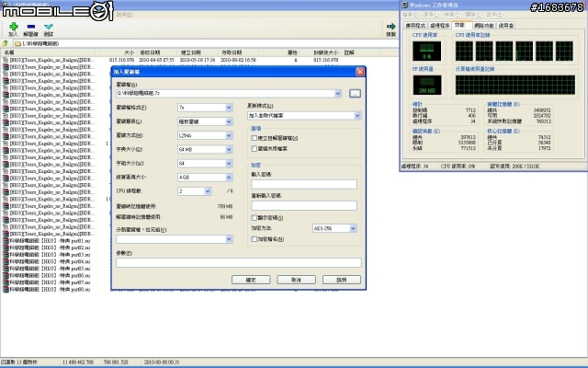The image size is (588, 368).
Task: Click the parameters (參數) input field
Action: pos(239,262)
